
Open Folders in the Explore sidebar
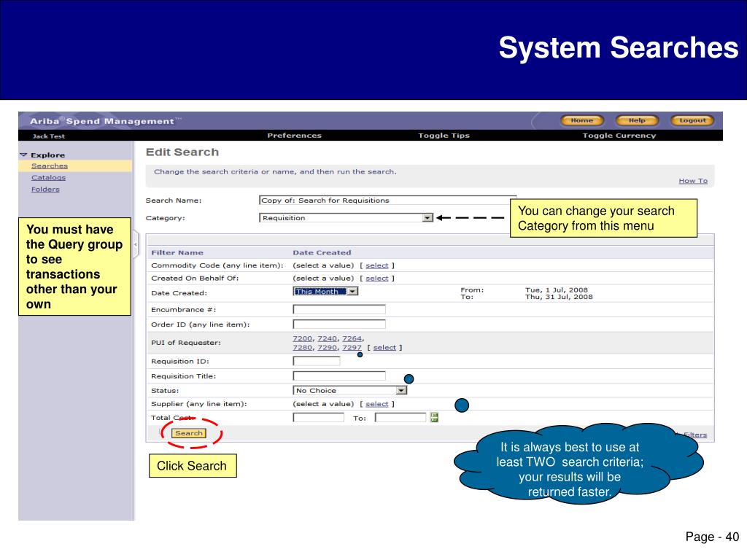coord(45,189)
